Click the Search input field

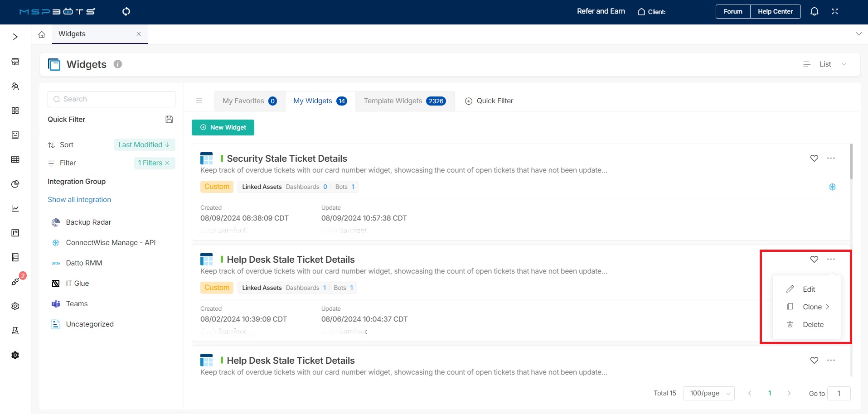click(x=112, y=99)
